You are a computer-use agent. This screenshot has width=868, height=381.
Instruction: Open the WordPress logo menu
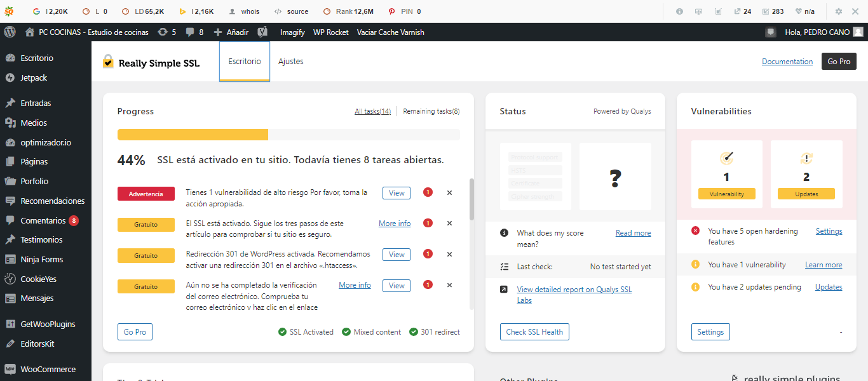coord(10,32)
